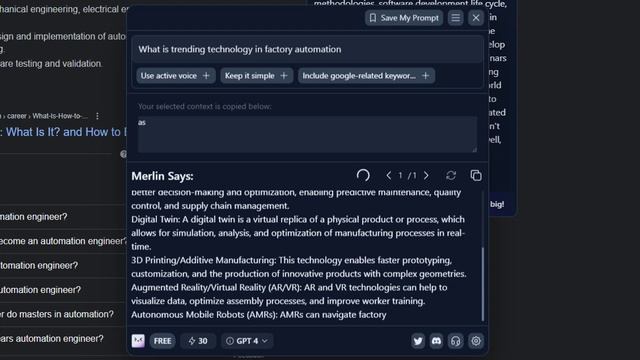Click the 'Augmented Reality/Virtual Reality (AR/VR)' line
This screenshot has height=360, width=640.
click(289, 294)
